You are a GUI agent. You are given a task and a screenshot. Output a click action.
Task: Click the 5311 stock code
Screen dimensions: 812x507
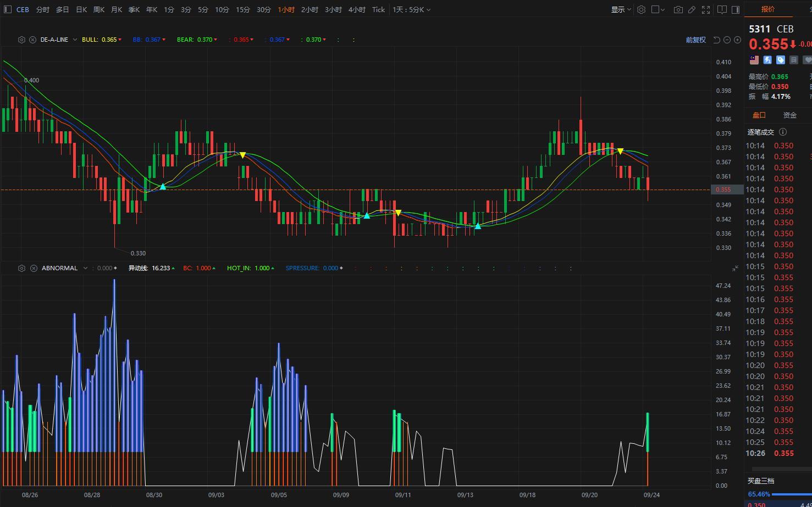click(x=760, y=29)
